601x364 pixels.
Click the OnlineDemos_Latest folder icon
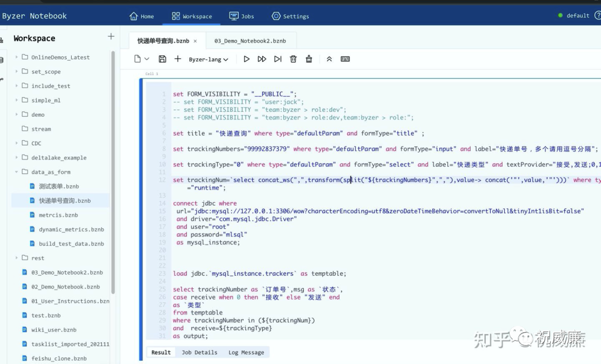click(x=25, y=57)
